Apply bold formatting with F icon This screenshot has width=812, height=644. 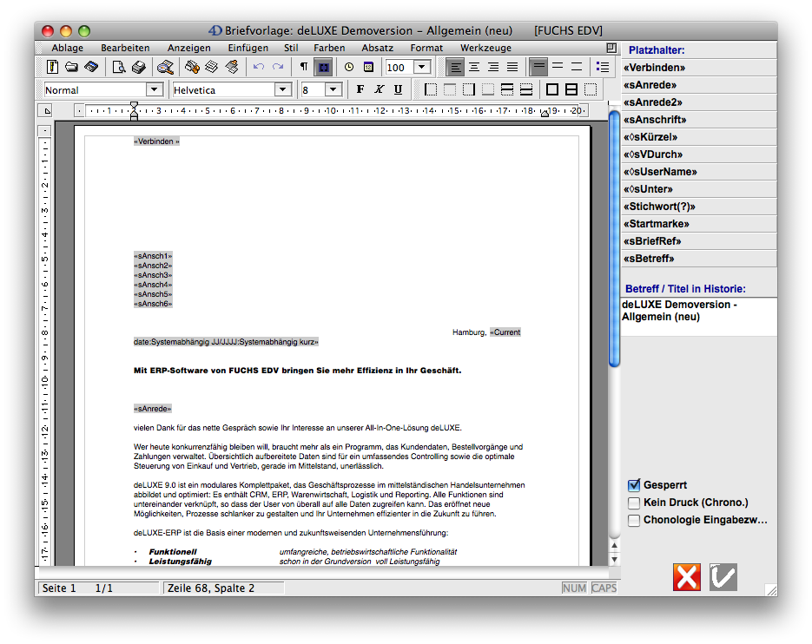(360, 89)
